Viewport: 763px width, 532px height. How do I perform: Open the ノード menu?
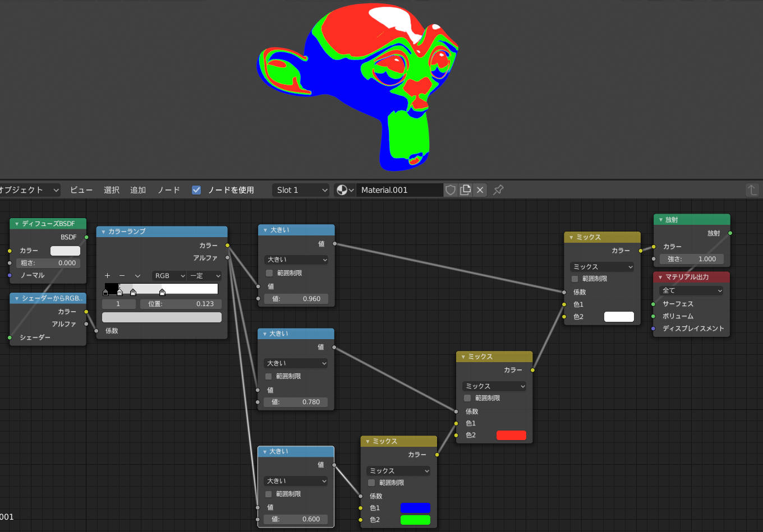168,190
